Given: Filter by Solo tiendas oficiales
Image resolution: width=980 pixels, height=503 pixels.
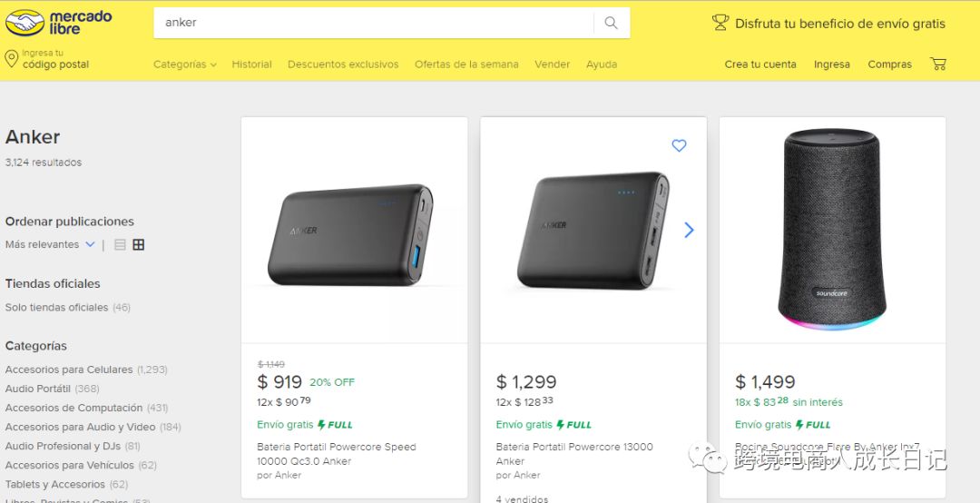Looking at the screenshot, I should (x=56, y=308).
